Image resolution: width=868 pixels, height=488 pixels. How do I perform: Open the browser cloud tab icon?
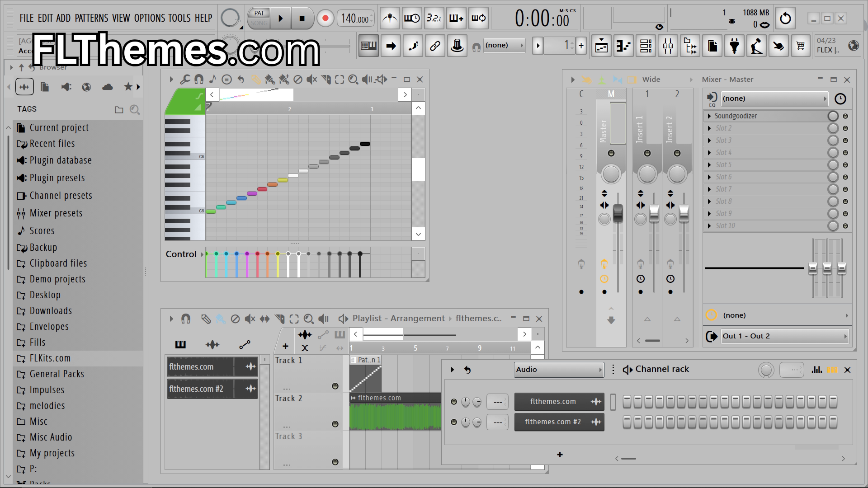coord(108,87)
